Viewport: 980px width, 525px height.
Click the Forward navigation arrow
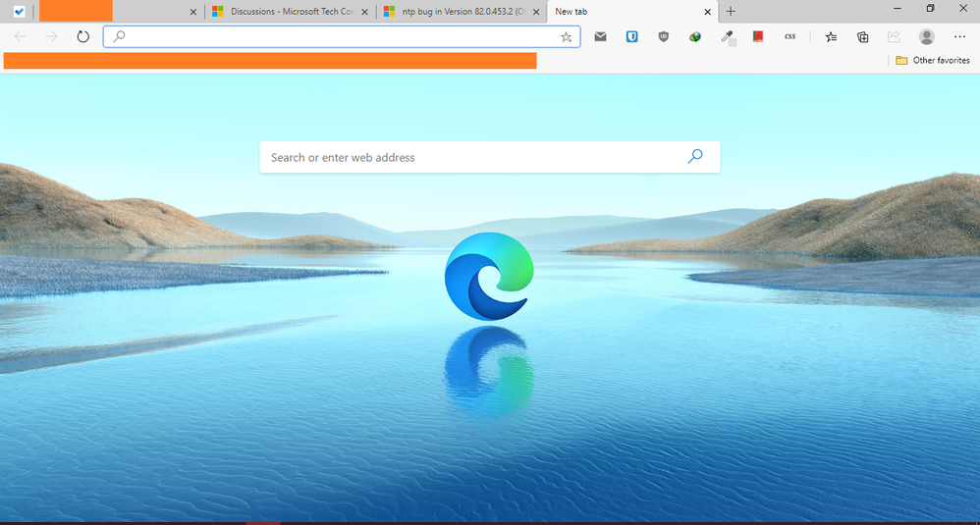(51, 37)
